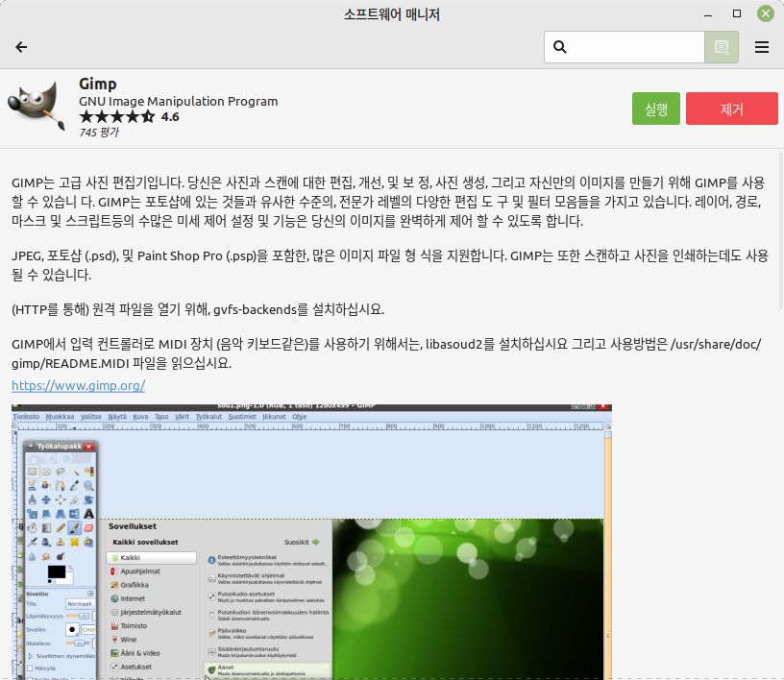The height and width of the screenshot is (680, 784).
Task: Click the paragraph mentioning libasoud2 and MIDI
Action: 386,353
